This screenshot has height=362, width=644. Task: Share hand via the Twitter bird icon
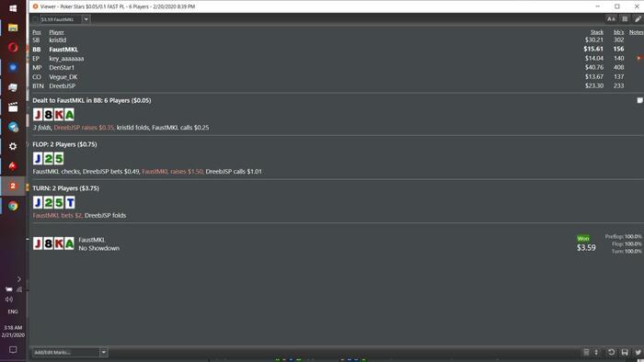click(638, 352)
